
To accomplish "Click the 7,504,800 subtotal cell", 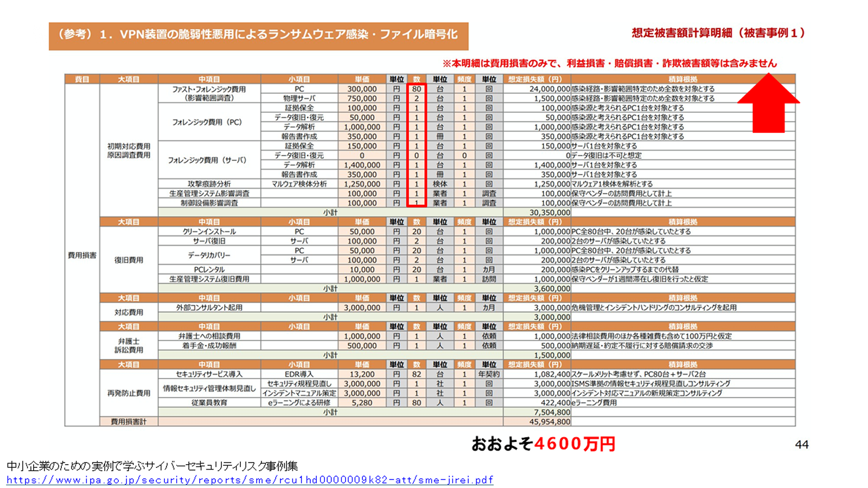I will pos(537,412).
